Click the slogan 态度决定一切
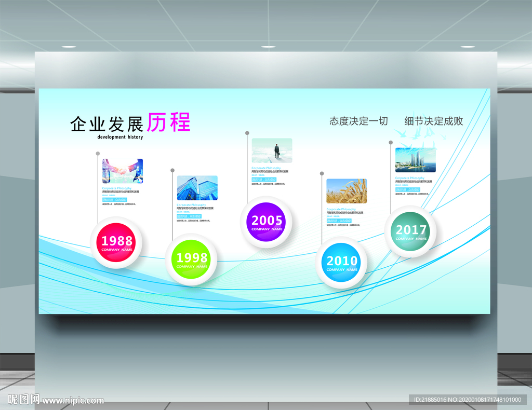 click(358, 121)
